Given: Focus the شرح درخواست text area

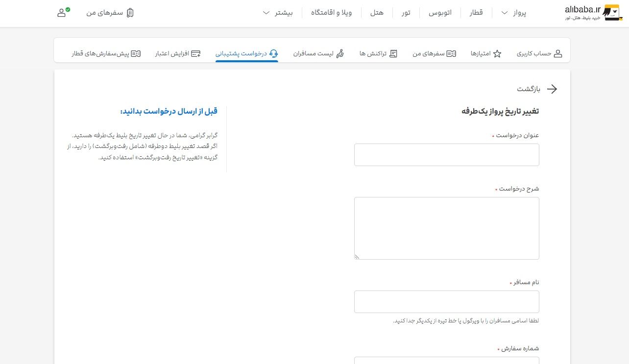Looking at the screenshot, I should tap(446, 228).
